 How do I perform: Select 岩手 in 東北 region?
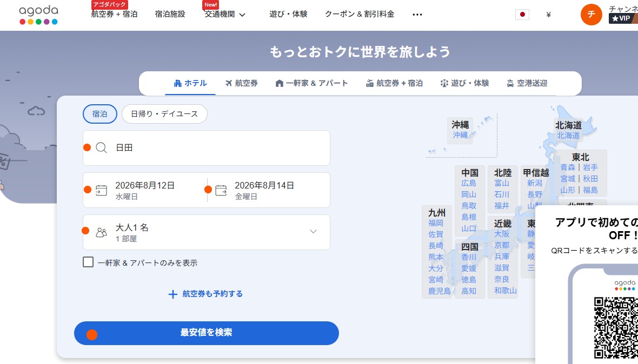tap(590, 167)
